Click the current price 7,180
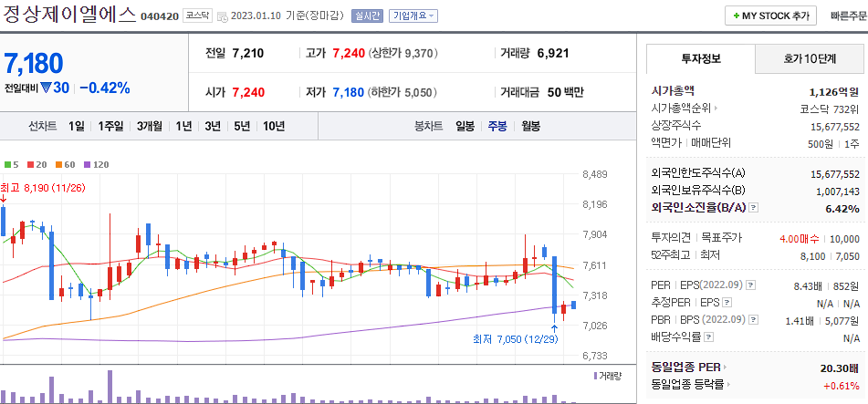This screenshot has height=404, width=868. [34, 64]
